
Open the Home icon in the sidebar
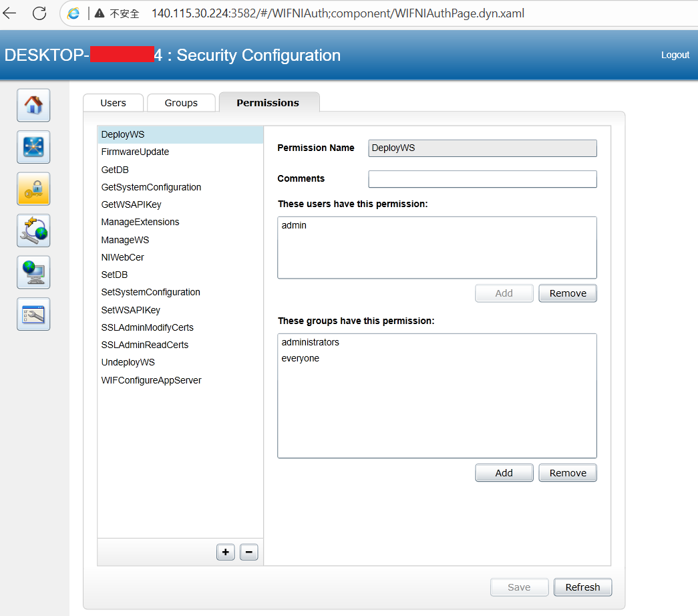(x=33, y=105)
